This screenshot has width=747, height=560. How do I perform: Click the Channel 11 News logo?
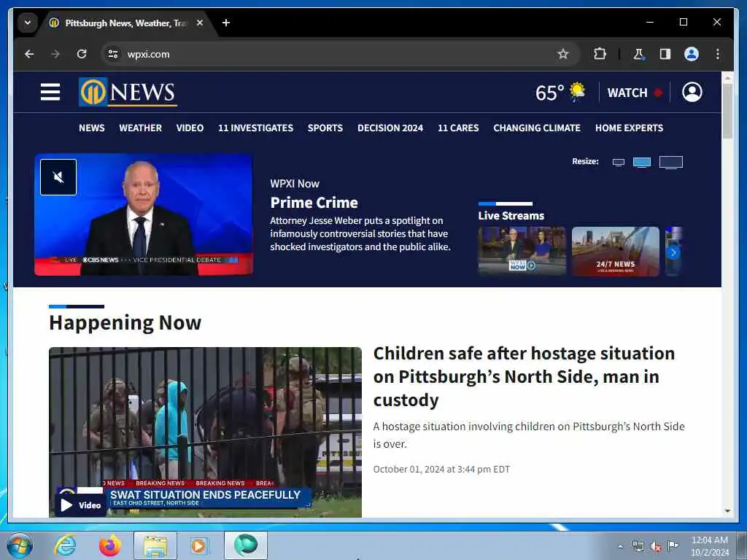pyautogui.click(x=128, y=92)
